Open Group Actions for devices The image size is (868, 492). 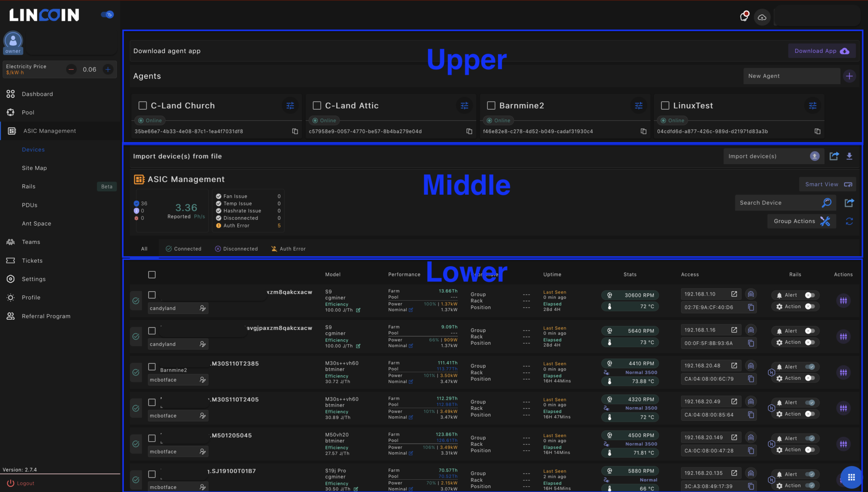801,221
